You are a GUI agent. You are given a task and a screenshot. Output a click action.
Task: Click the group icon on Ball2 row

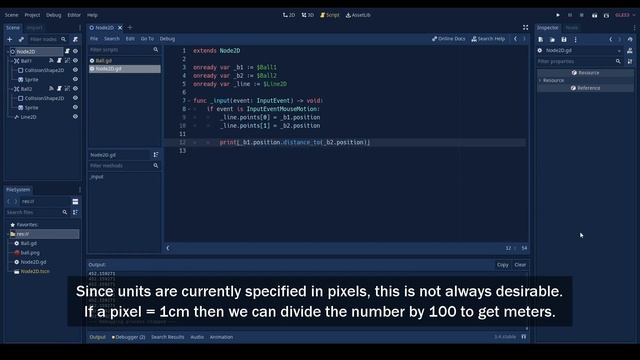pyautogui.click(x=67, y=89)
